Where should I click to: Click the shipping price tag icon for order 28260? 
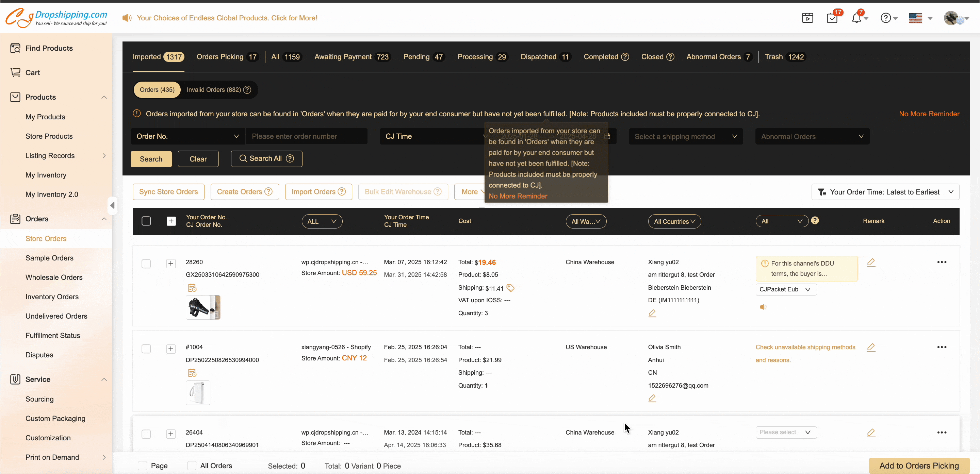[510, 288]
